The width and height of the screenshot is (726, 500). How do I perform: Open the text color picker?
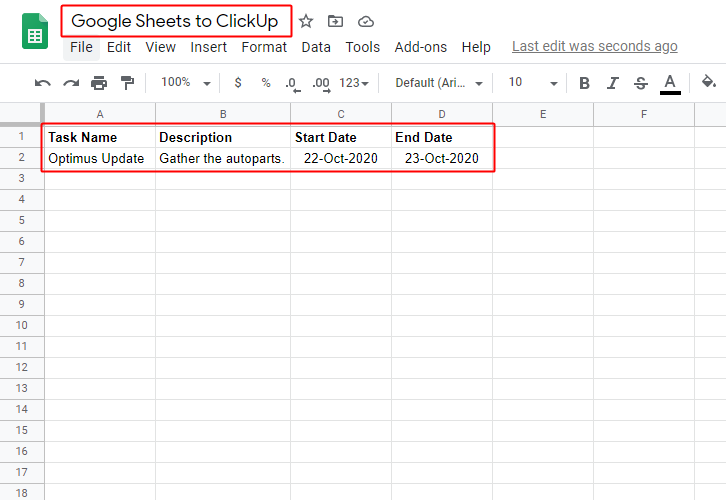(670, 84)
